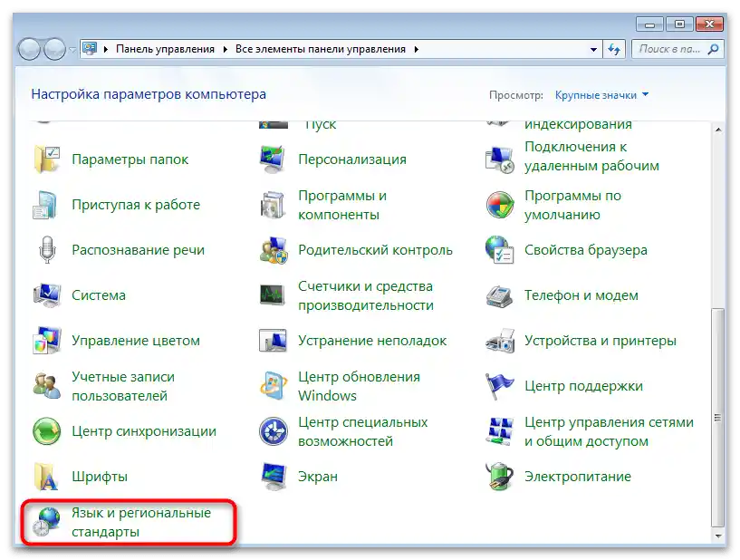Screen dimensions: 740x560
Task: Open recent pages dropdown next to navigation buttons
Action: pos(72,49)
